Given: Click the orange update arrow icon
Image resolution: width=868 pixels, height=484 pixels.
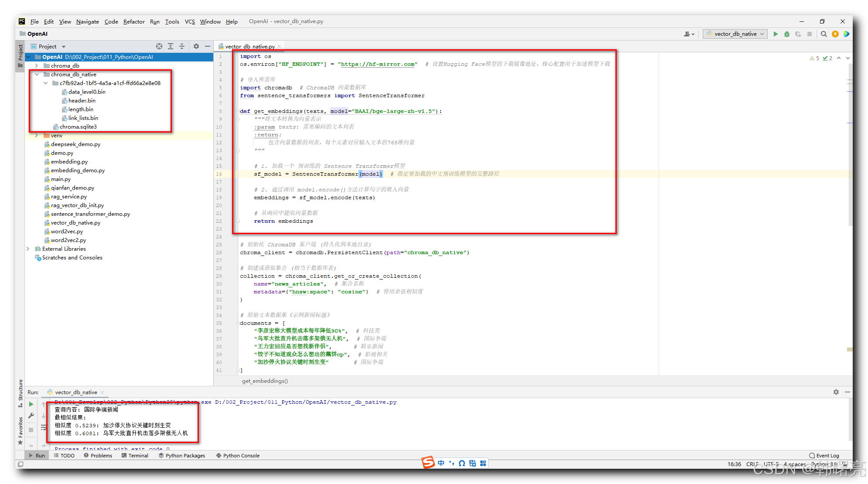Looking at the screenshot, I should pyautogui.click(x=835, y=34).
